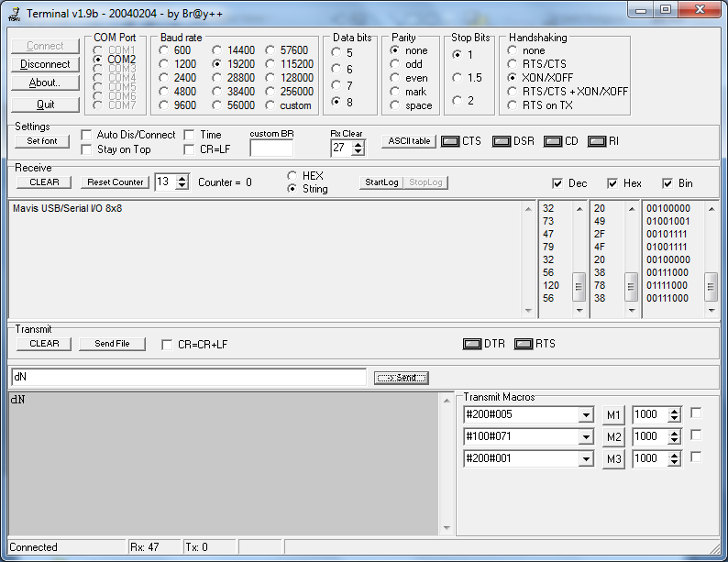Select 9600 baud rate

[x=163, y=105]
